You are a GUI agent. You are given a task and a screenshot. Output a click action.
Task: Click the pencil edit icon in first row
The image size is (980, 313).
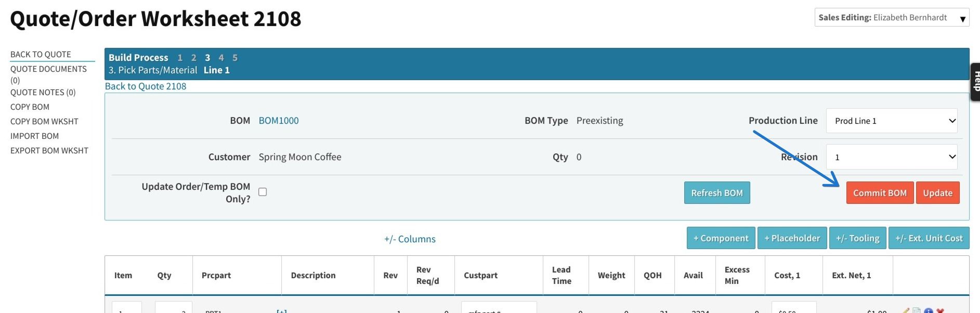coord(906,310)
